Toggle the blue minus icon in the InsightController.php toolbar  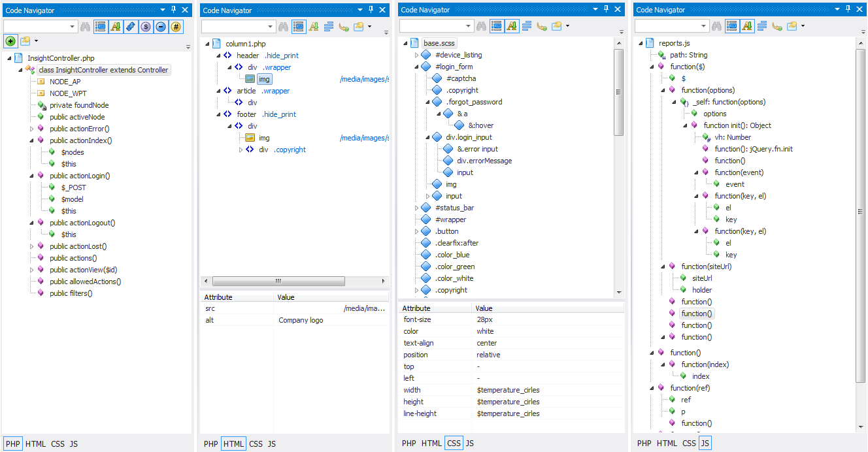tap(161, 27)
